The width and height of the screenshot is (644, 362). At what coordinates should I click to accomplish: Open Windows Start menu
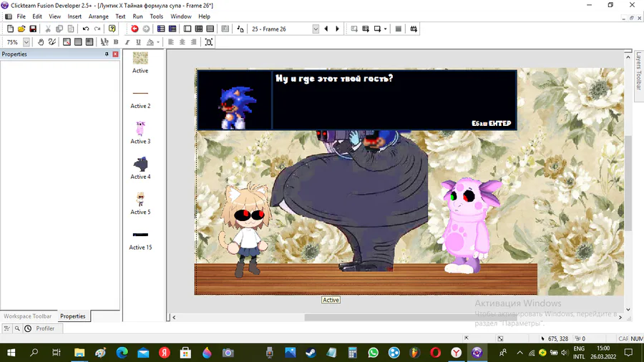[11, 353]
